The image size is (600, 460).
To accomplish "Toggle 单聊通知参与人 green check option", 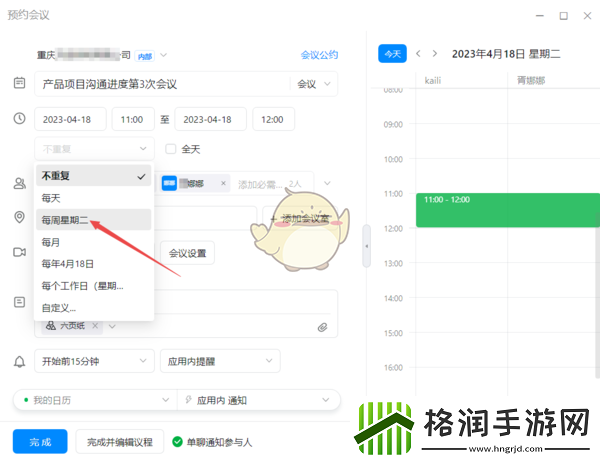I will coord(177,442).
